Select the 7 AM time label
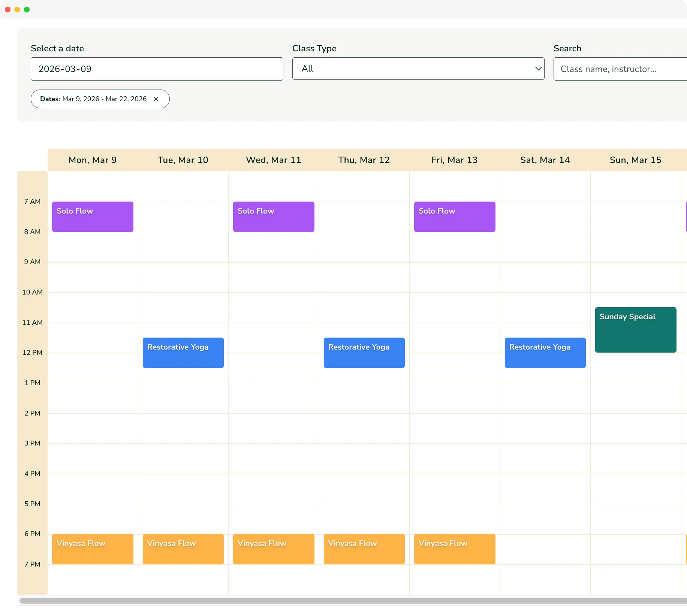The height and width of the screenshot is (616, 687). pyautogui.click(x=32, y=202)
